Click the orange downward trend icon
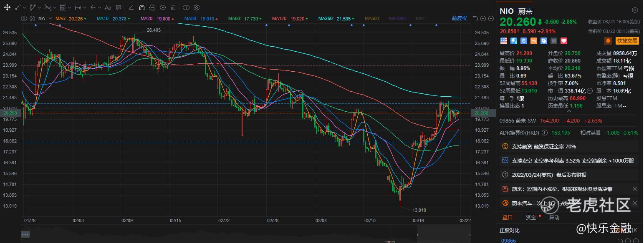Image resolution: width=644 pixels, height=243 pixels. pos(534,41)
